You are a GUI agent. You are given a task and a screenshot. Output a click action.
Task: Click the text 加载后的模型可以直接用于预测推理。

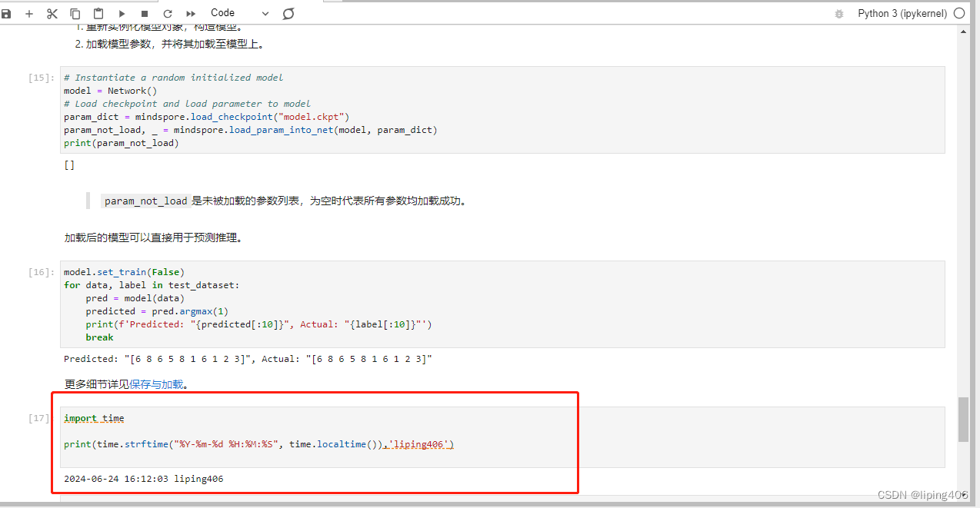pos(154,238)
